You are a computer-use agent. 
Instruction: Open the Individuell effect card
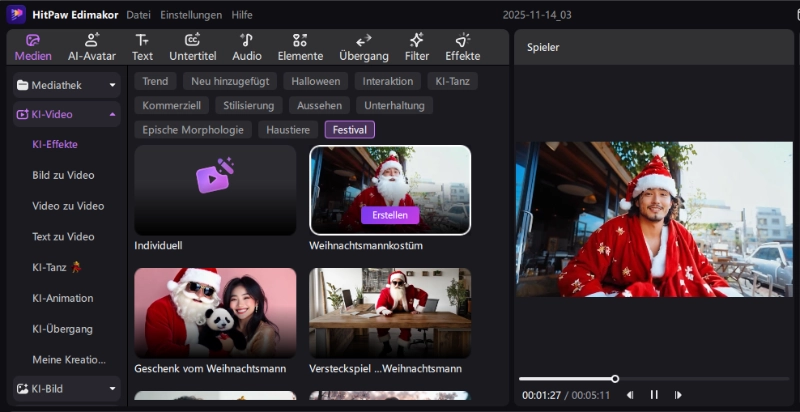(x=215, y=190)
